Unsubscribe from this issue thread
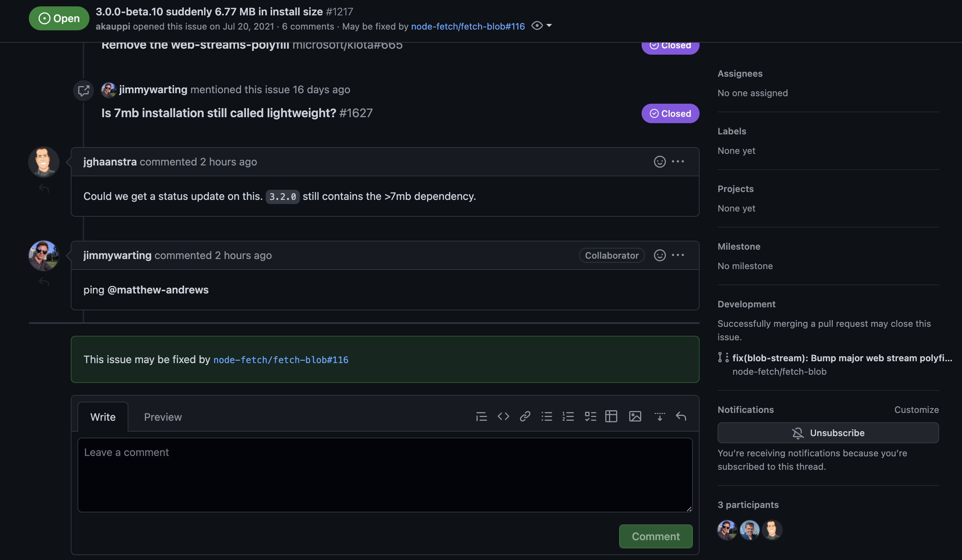 coord(828,432)
